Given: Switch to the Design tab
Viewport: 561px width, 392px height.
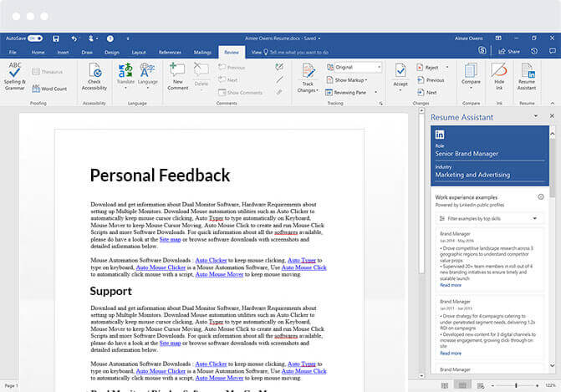Looking at the screenshot, I should click(x=112, y=52).
